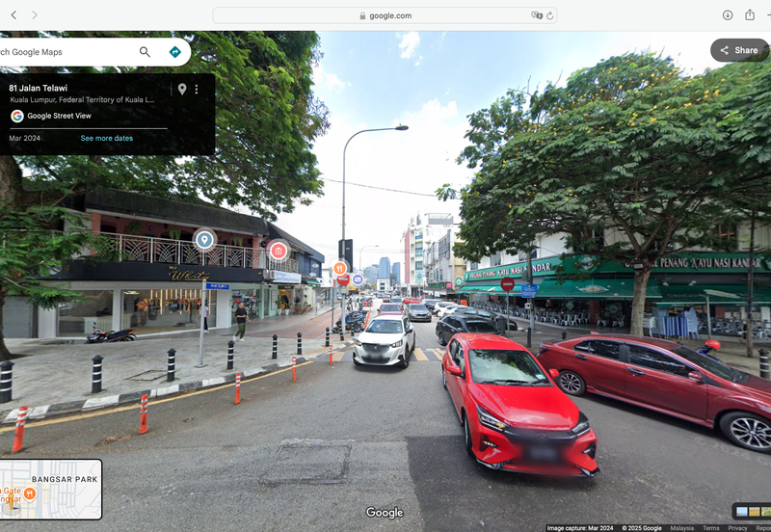Click the orange restaurant pin on the mini-map
The width and height of the screenshot is (771, 532).
[x=30, y=493]
